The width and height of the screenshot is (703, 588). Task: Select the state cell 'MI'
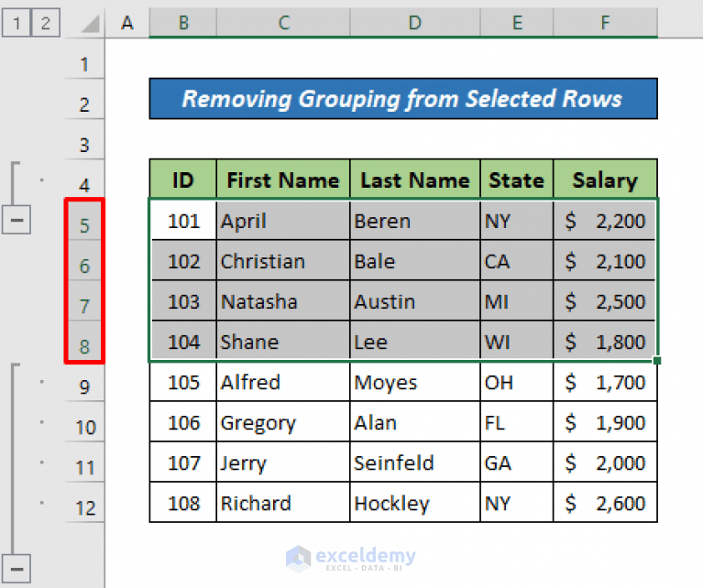(517, 300)
